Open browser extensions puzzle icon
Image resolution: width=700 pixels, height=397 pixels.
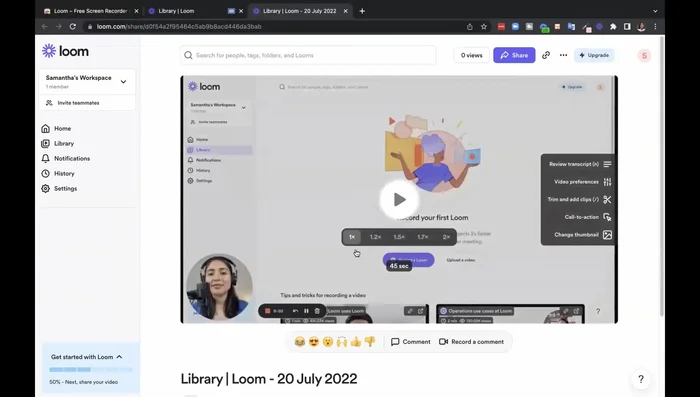(613, 27)
